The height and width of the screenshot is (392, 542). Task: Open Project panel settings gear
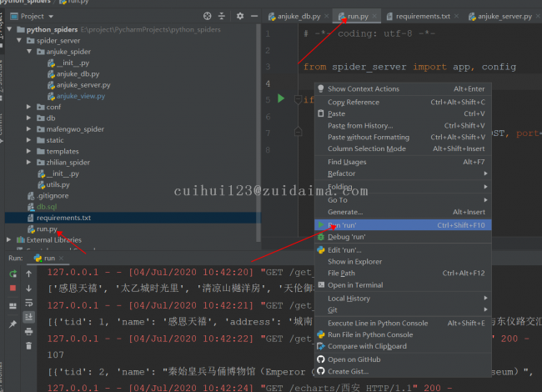239,16
